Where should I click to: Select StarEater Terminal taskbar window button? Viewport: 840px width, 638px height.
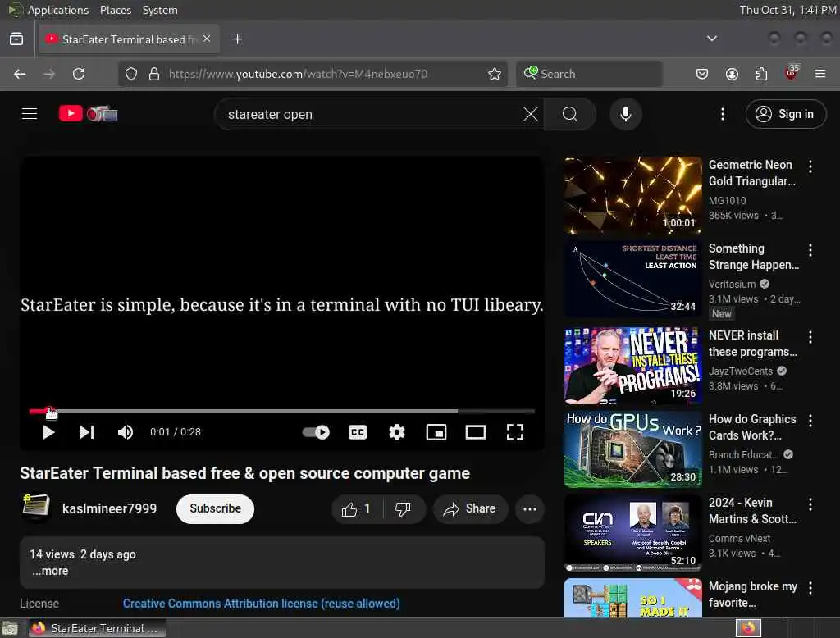click(x=96, y=628)
